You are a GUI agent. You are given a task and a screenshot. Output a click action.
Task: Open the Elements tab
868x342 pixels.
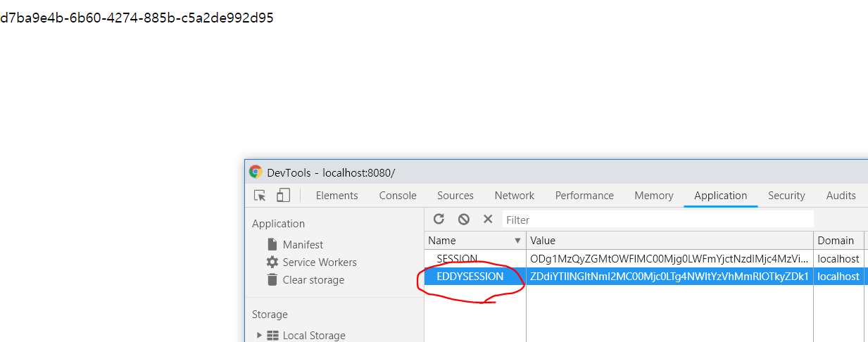(336, 196)
